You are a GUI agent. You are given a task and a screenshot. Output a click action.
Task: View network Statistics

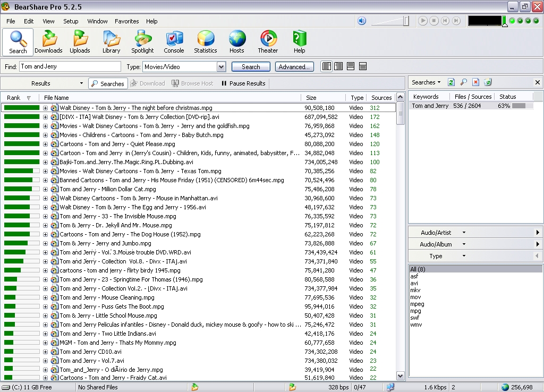205,41
